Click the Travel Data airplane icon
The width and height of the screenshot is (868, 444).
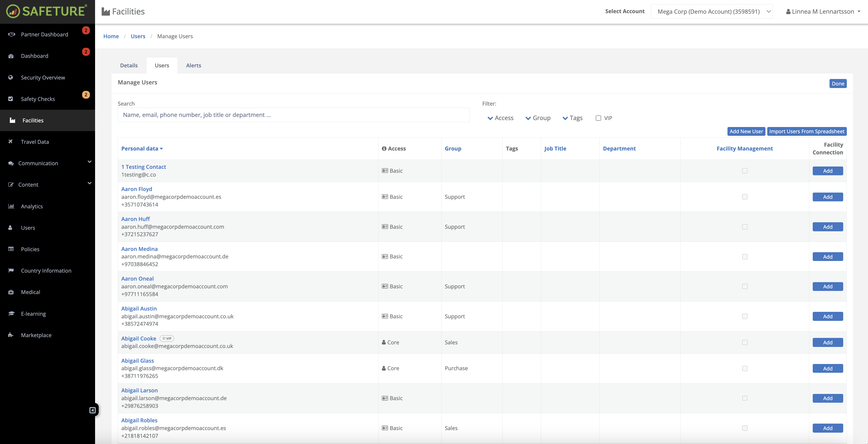click(11, 142)
